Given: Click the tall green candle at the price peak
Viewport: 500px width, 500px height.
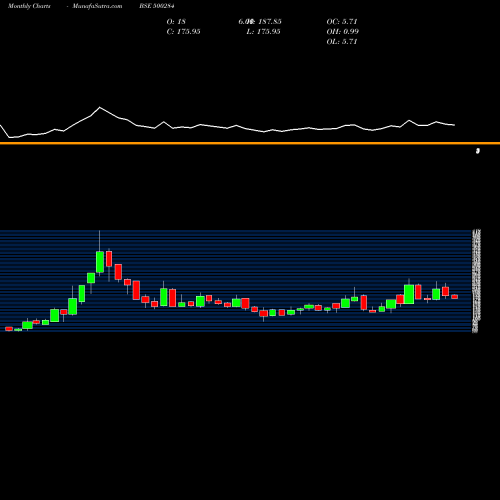Looking at the screenshot, I should click(100, 262).
